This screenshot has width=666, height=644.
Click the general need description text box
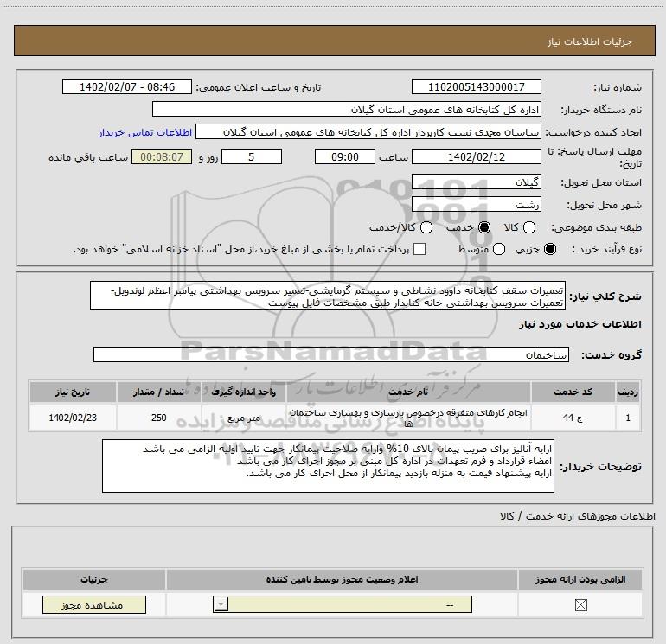pos(328,296)
